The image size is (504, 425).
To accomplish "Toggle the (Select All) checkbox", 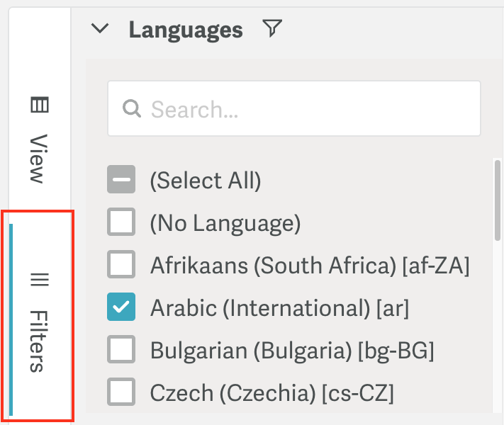I will tap(121, 179).
